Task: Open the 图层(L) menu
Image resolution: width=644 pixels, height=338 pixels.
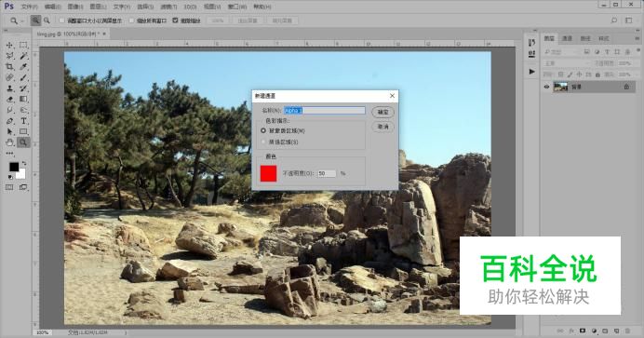Action: (98, 7)
